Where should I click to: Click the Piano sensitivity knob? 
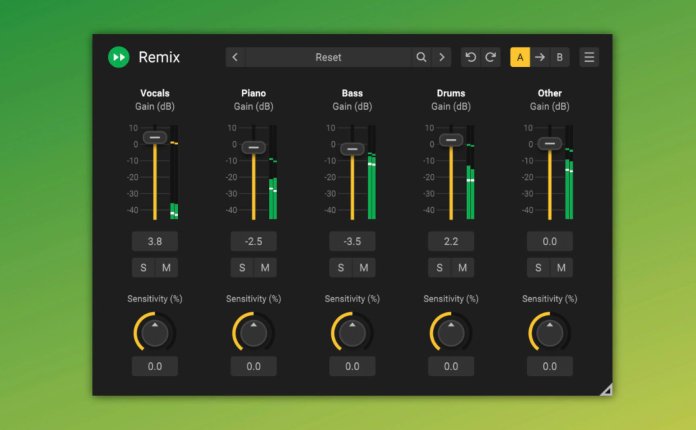(253, 333)
